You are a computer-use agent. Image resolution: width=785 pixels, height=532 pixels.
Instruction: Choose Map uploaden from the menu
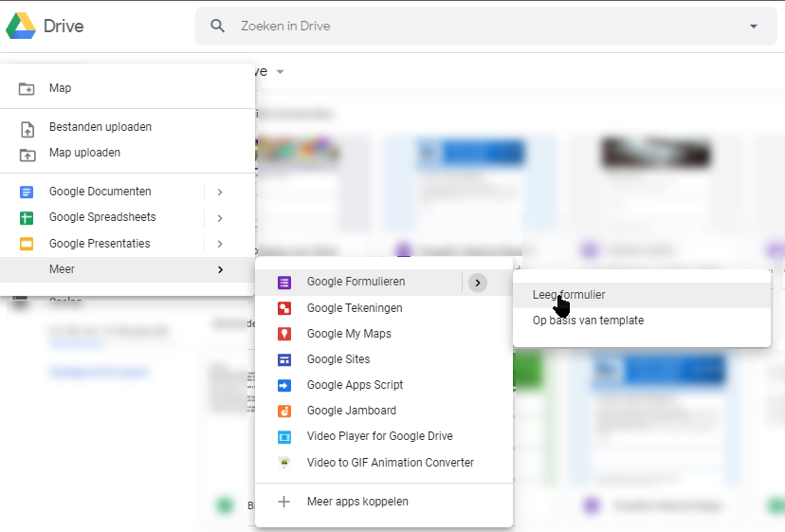pyautogui.click(x=127, y=153)
